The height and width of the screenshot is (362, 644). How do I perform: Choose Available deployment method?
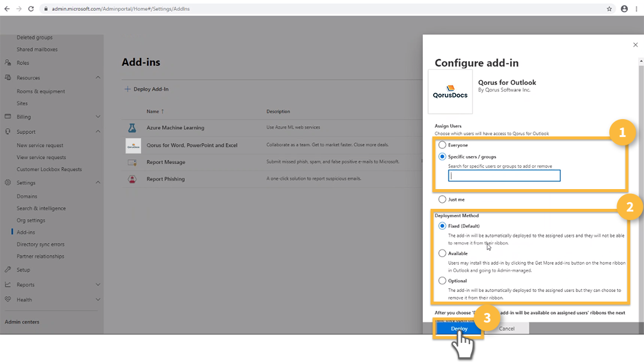[442, 254]
